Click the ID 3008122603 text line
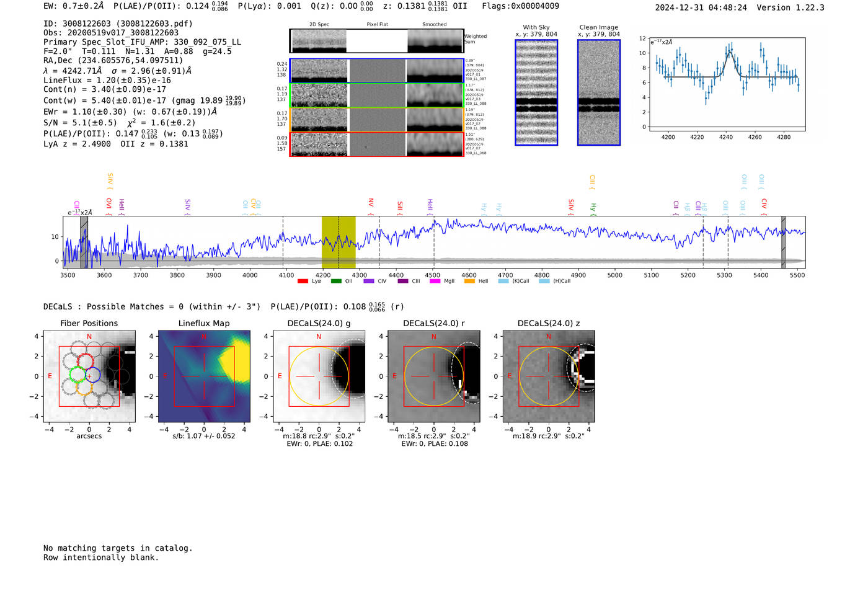The height and width of the screenshot is (591, 868). 118,24
